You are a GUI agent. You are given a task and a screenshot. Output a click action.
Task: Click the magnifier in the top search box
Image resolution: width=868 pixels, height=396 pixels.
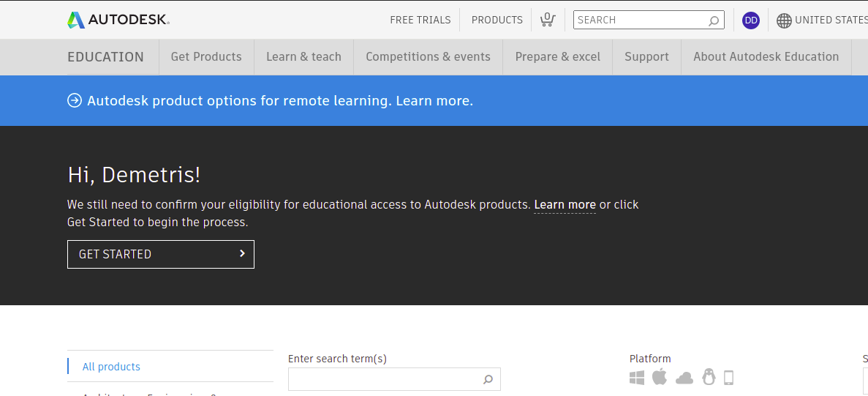[714, 20]
